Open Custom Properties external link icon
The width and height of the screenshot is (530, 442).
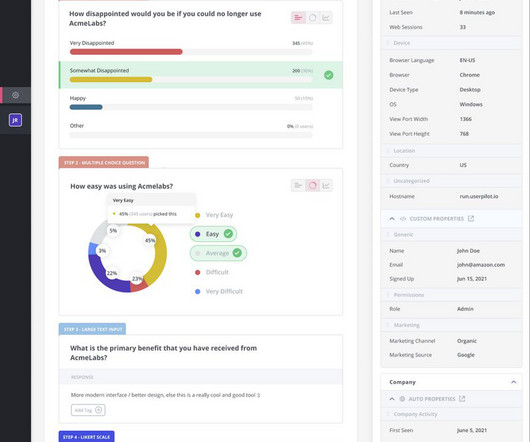point(471,219)
